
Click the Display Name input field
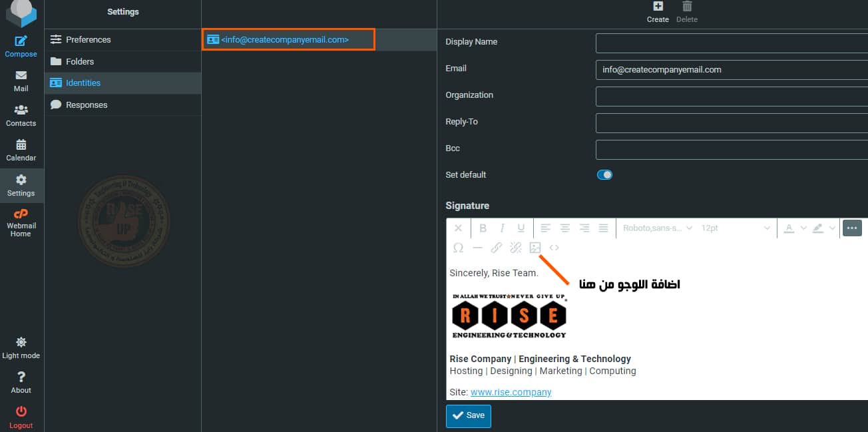click(x=731, y=43)
